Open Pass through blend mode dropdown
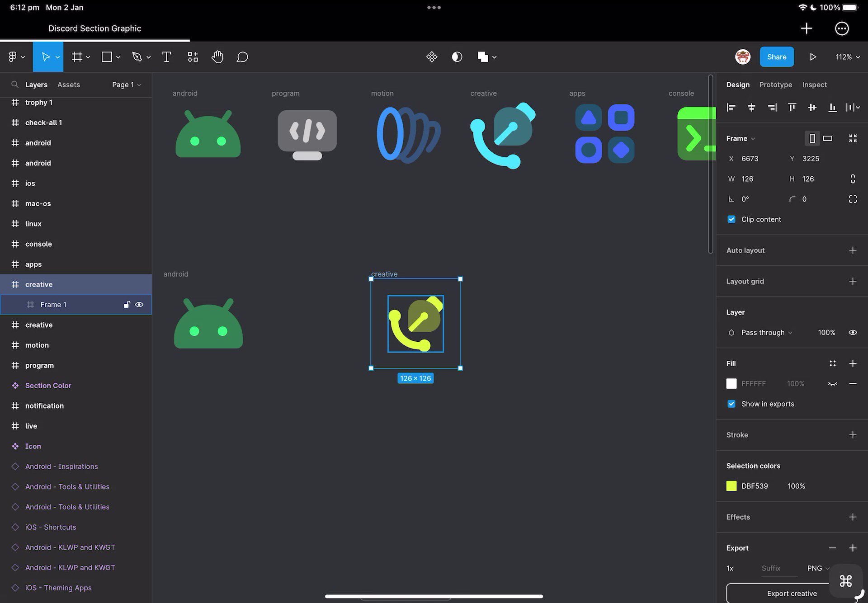The width and height of the screenshot is (868, 603). pyautogui.click(x=766, y=333)
